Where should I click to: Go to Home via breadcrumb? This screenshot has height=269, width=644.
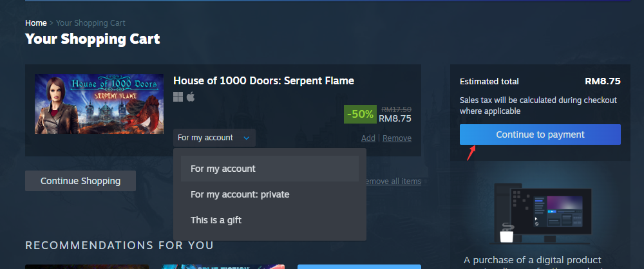click(36, 23)
